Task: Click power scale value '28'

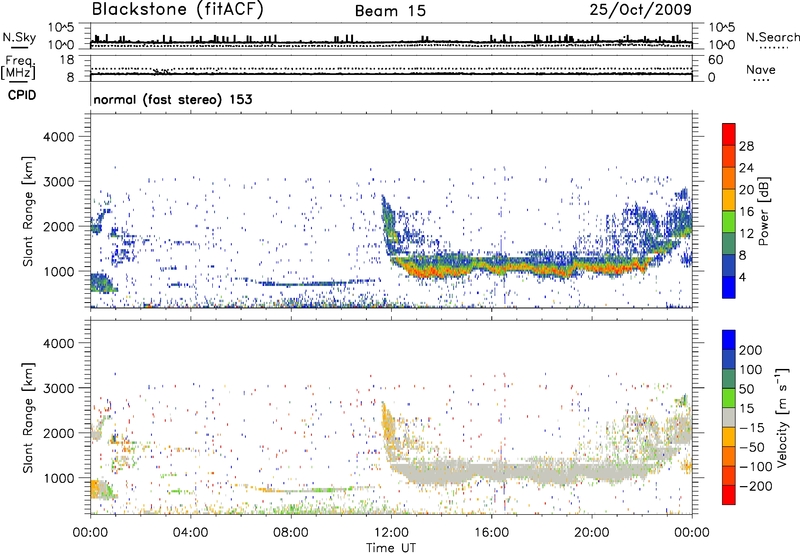Action: coord(746,146)
